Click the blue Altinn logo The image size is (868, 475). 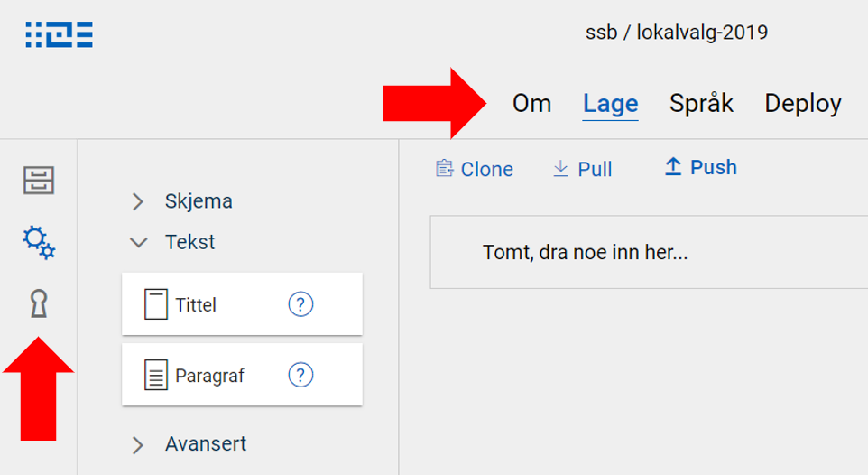pos(60,34)
